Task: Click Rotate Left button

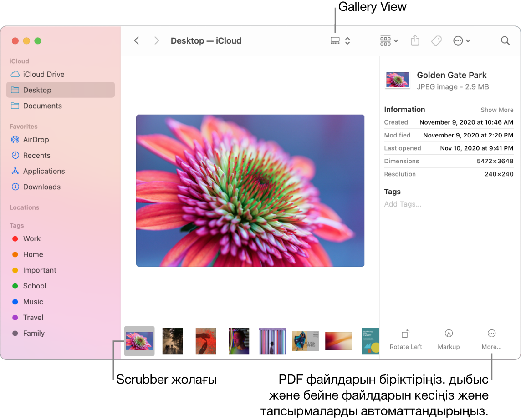Action: pyautogui.click(x=406, y=339)
